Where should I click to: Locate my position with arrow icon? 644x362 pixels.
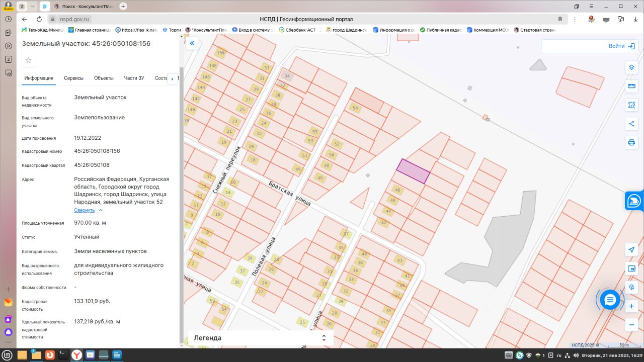point(631,250)
